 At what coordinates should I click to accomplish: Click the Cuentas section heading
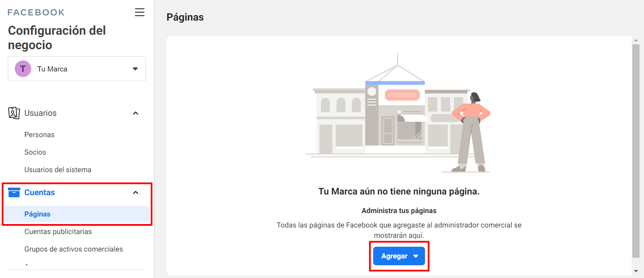[x=39, y=192]
